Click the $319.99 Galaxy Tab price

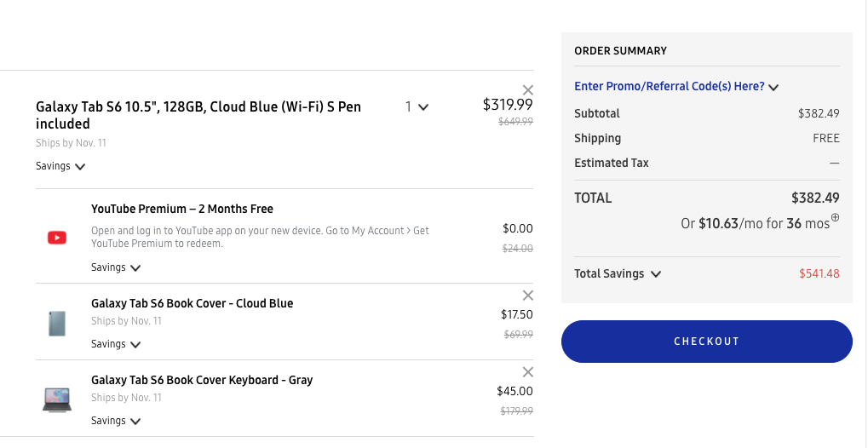click(508, 105)
